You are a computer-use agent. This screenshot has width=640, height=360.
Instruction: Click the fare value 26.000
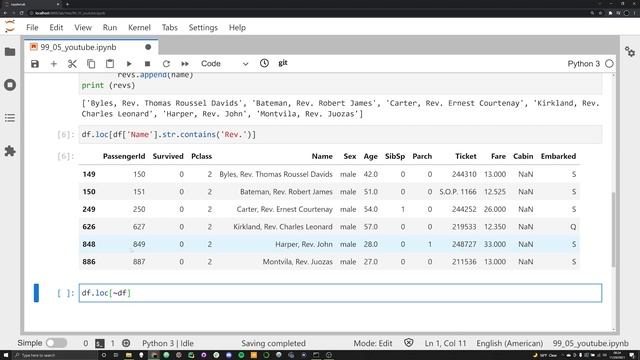tap(495, 209)
